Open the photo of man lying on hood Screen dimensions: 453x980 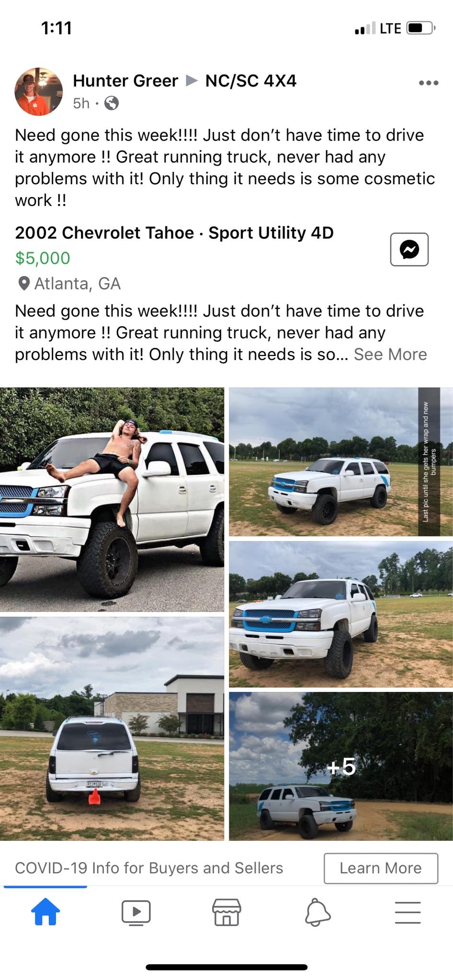point(112,500)
